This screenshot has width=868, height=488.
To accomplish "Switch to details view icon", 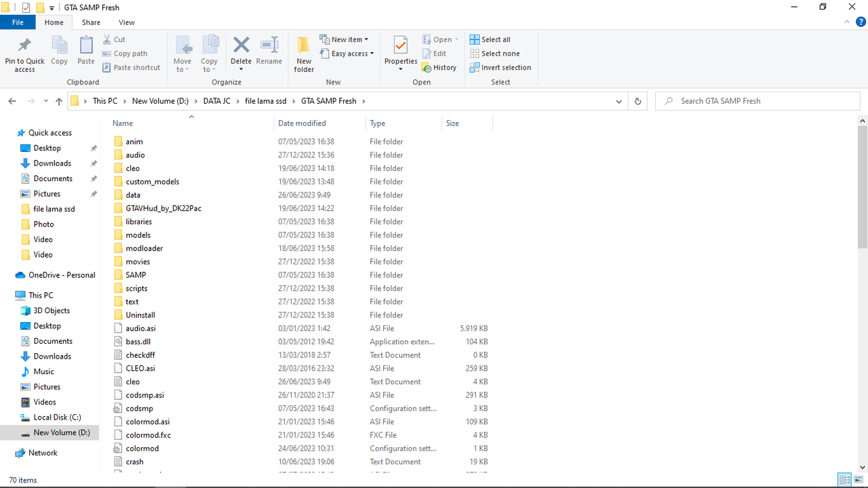I will point(845,480).
